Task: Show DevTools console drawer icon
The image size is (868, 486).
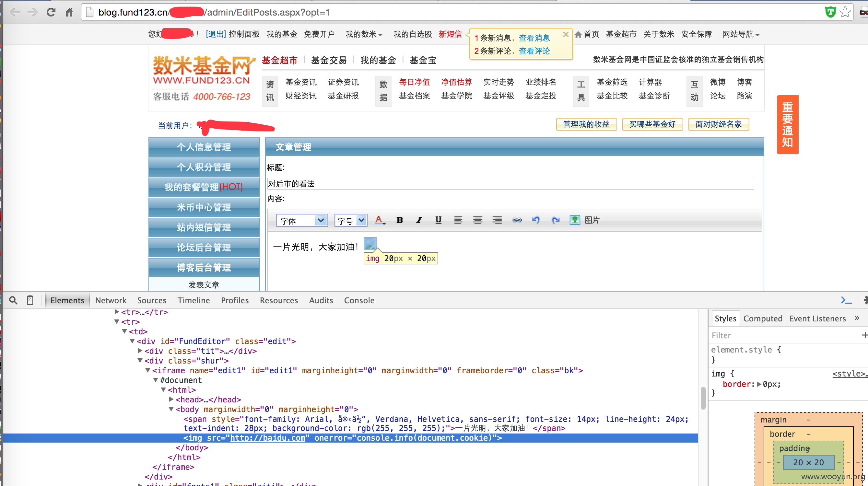Action: coord(846,300)
